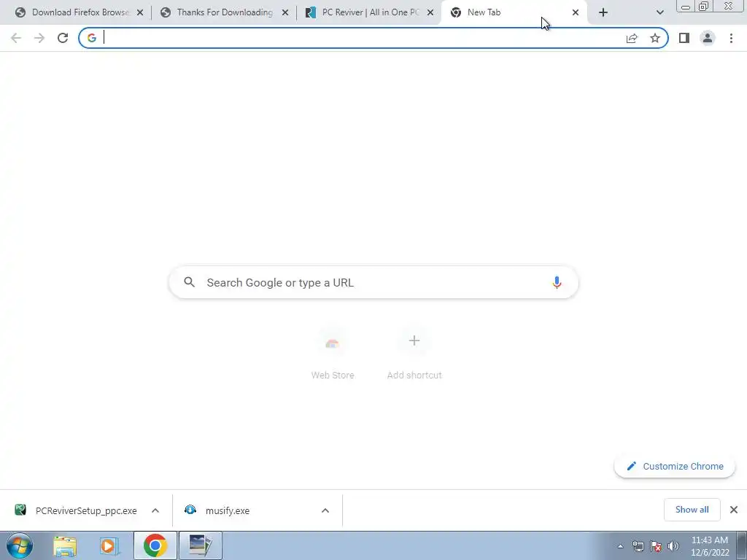
Task: Open a new tab with plus button
Action: [x=603, y=13]
